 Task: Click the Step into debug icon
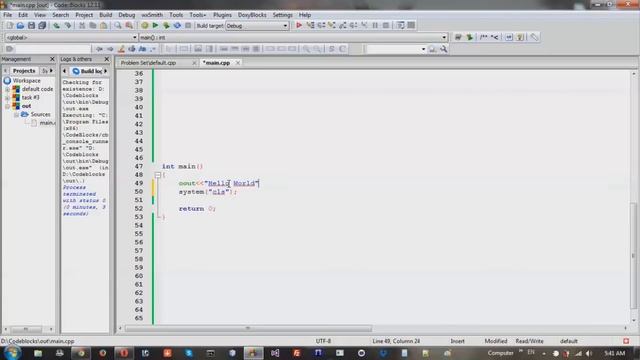tap(332, 26)
